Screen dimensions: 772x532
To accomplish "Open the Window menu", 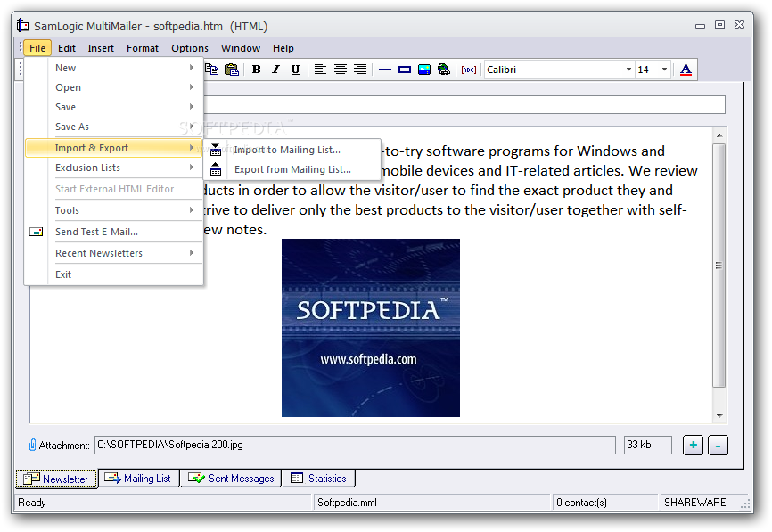I will pyautogui.click(x=241, y=48).
